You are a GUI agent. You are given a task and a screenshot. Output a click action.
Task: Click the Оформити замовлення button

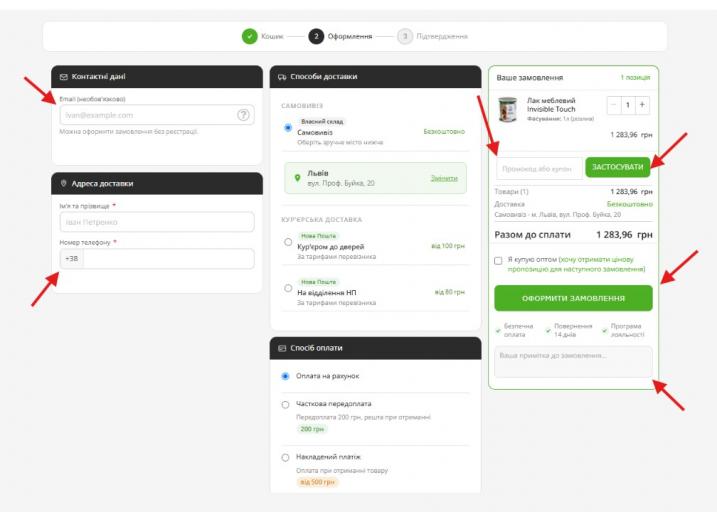[573, 298]
